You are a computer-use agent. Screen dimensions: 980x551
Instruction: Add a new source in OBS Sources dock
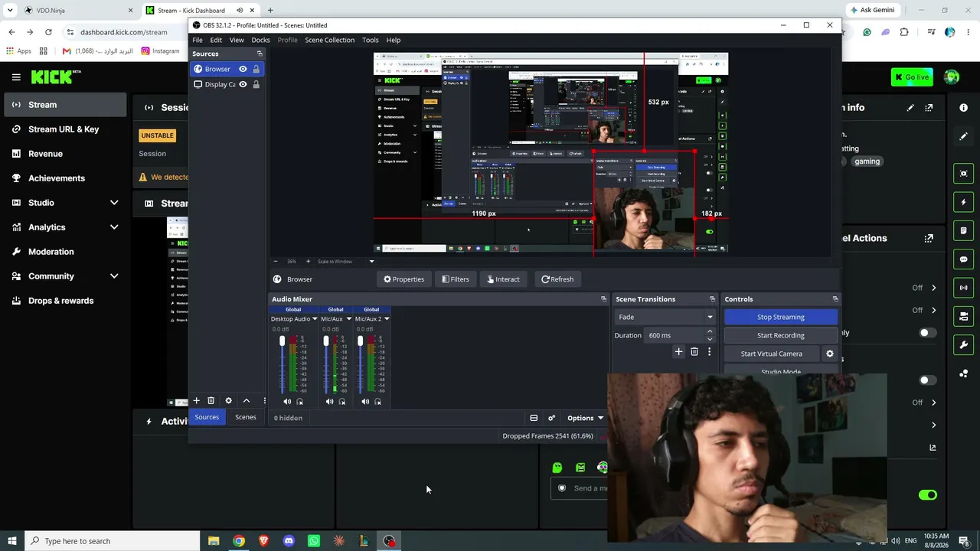(x=196, y=400)
